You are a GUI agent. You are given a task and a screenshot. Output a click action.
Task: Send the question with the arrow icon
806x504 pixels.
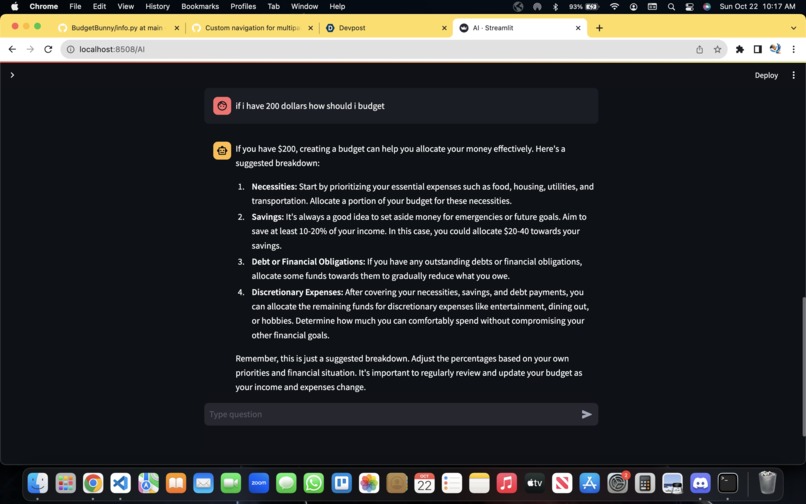tap(587, 415)
